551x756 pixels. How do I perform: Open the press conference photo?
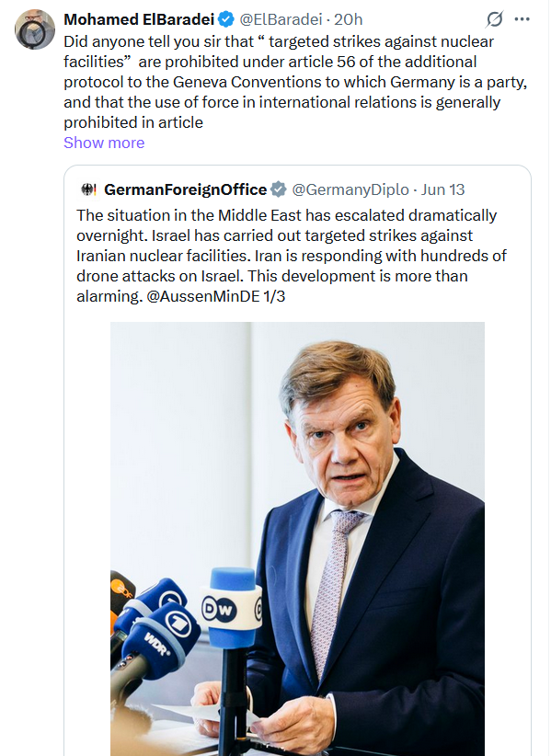[297, 539]
